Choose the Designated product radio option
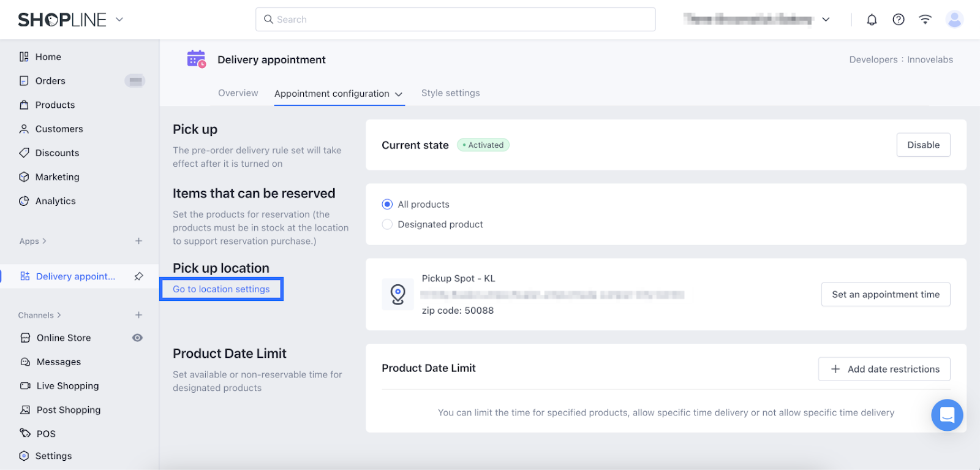 pyautogui.click(x=387, y=224)
